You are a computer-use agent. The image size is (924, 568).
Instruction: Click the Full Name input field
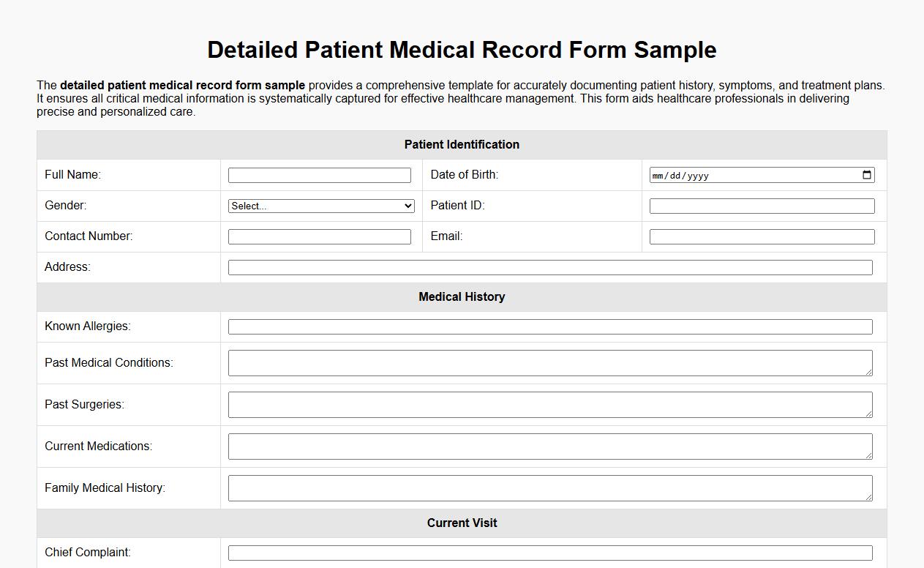320,175
